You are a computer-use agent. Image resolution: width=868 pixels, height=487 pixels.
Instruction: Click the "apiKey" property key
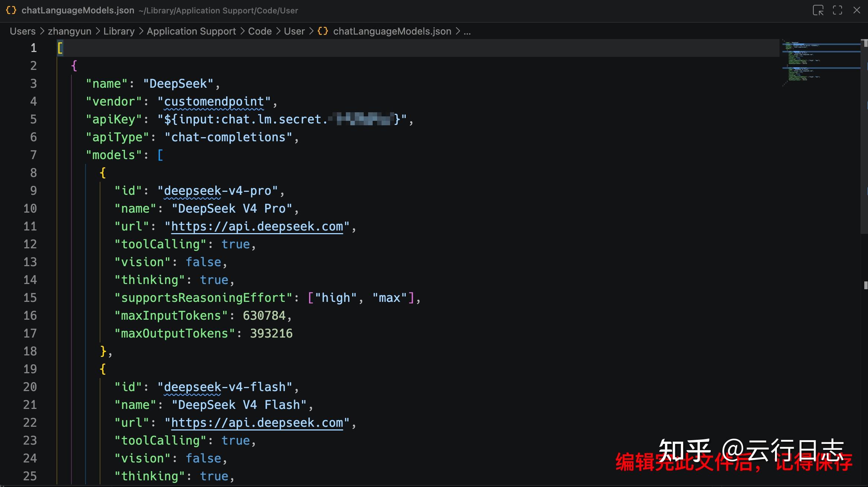click(114, 119)
